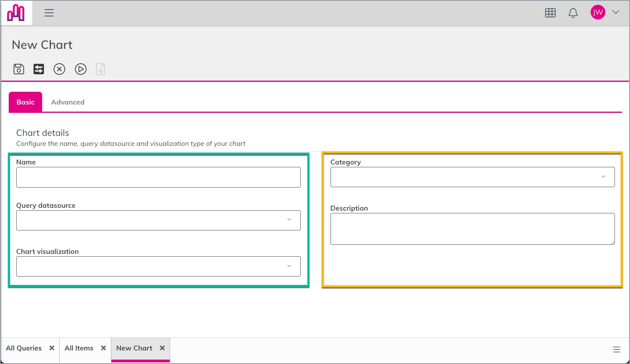The width and height of the screenshot is (630, 364).
Task: Open the Query datasource dropdown
Action: click(158, 220)
